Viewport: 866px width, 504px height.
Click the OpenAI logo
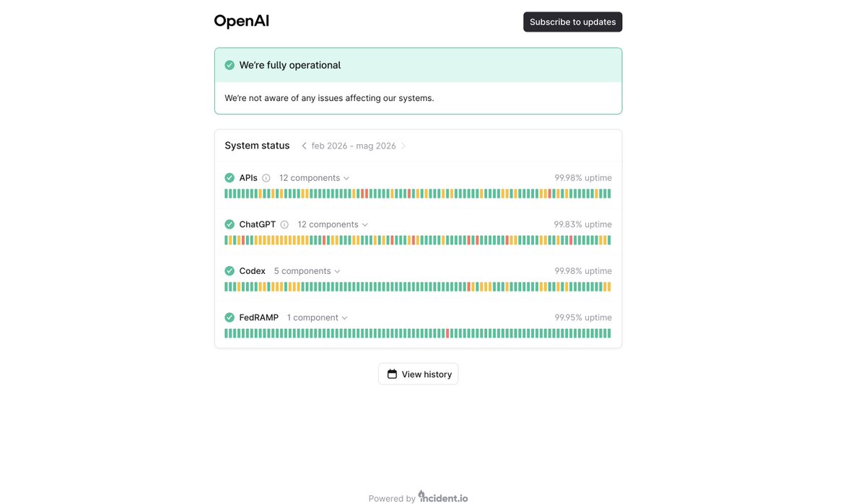(x=242, y=22)
